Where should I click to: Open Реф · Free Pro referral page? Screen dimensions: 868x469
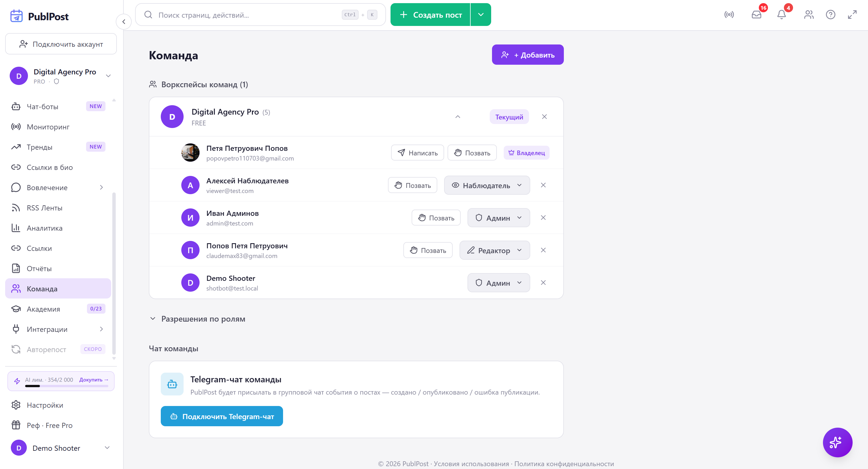61,425
